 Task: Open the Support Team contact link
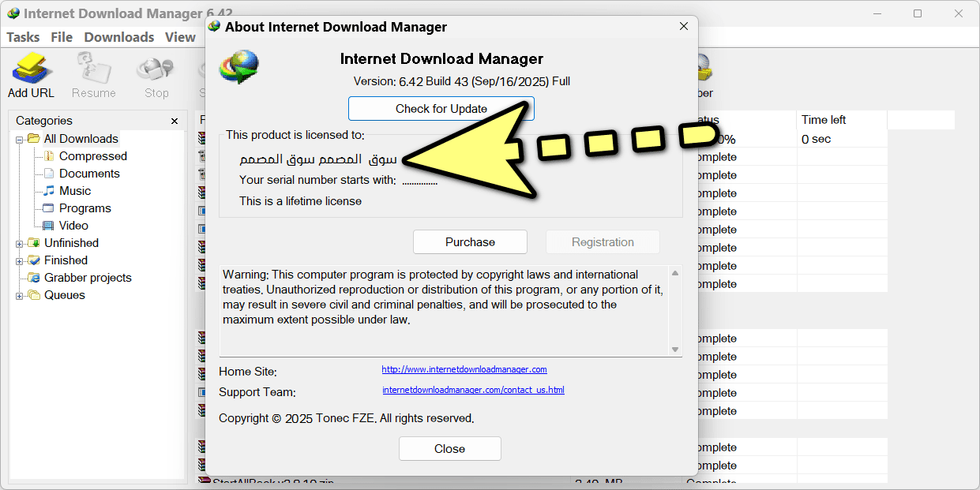473,390
